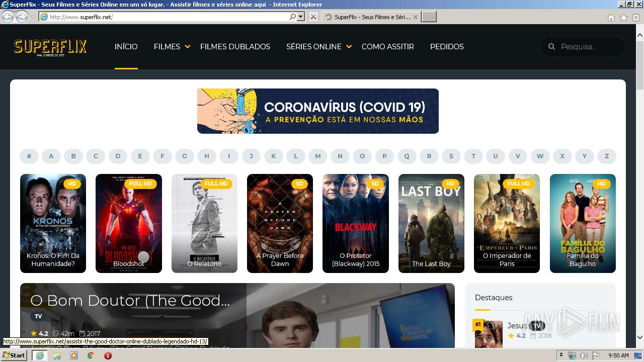Open the Windows Explorer taskbar folder
Viewport: 644px width, 362px height.
(57, 355)
